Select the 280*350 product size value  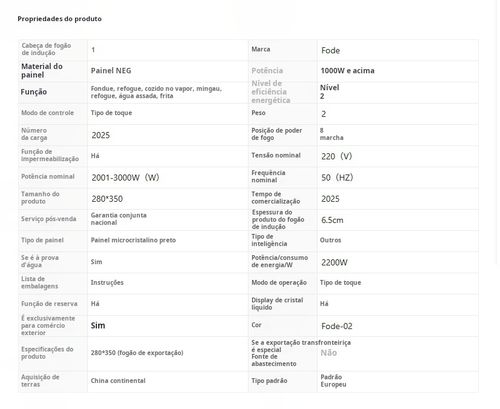point(107,199)
